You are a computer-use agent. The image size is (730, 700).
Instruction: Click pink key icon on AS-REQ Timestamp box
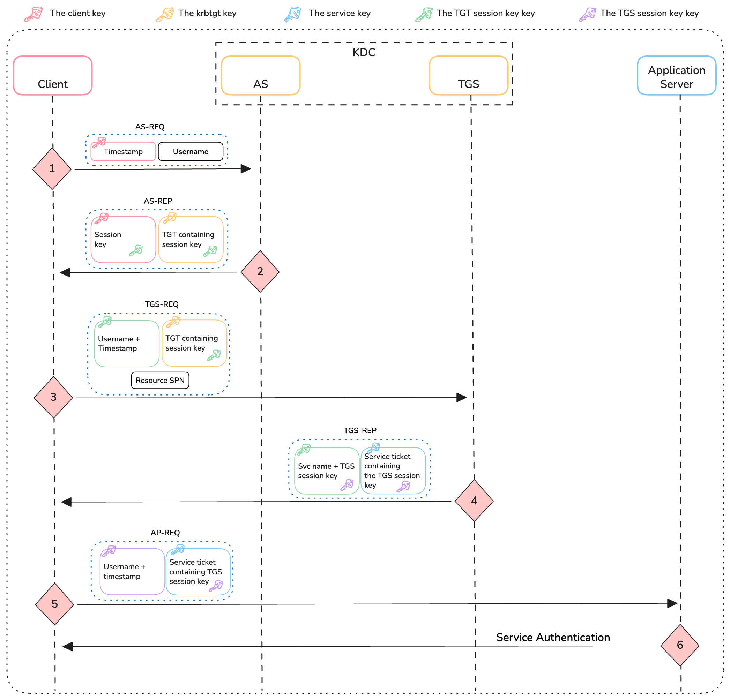pyautogui.click(x=99, y=143)
